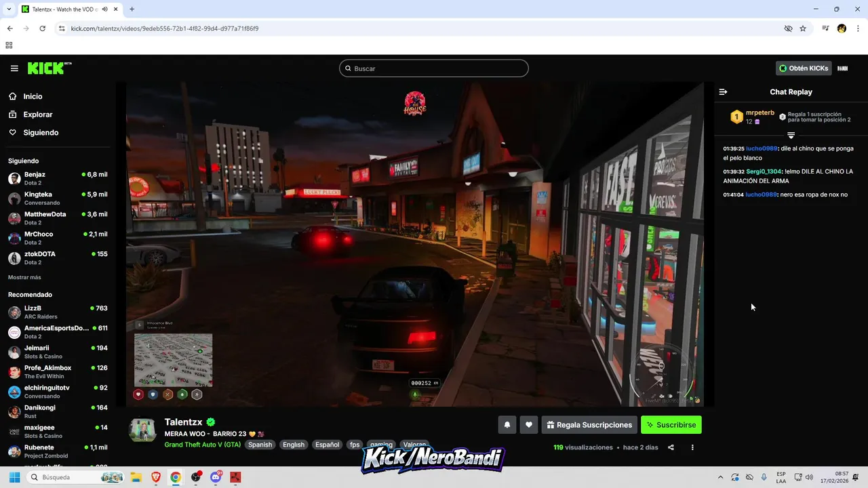The width and height of the screenshot is (868, 488).
Task: Click the Suscribirse button
Action: pos(671,425)
